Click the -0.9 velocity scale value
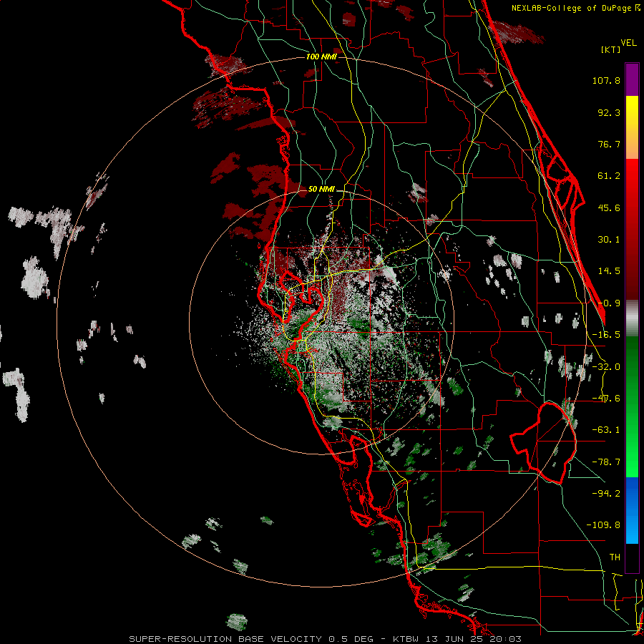This screenshot has width=644, height=644. [x=609, y=303]
